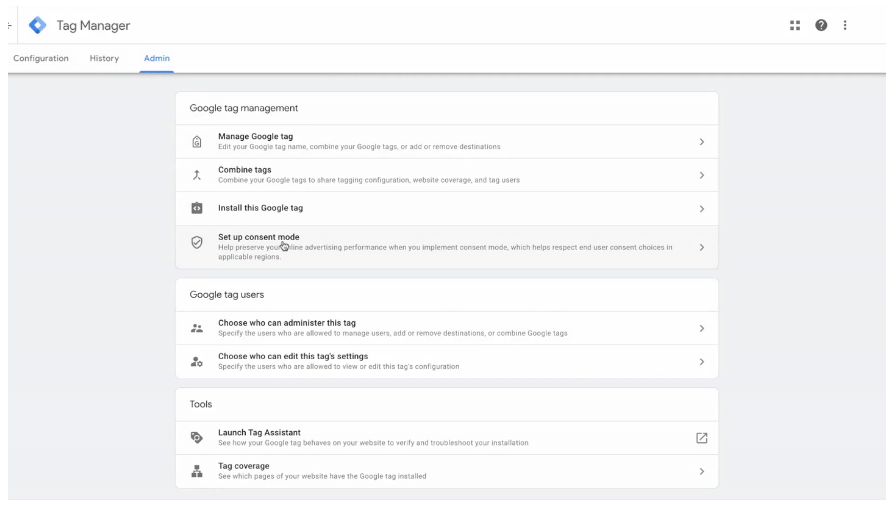Click the Manage Google tag icon
The height and width of the screenshot is (507, 891).
(197, 142)
